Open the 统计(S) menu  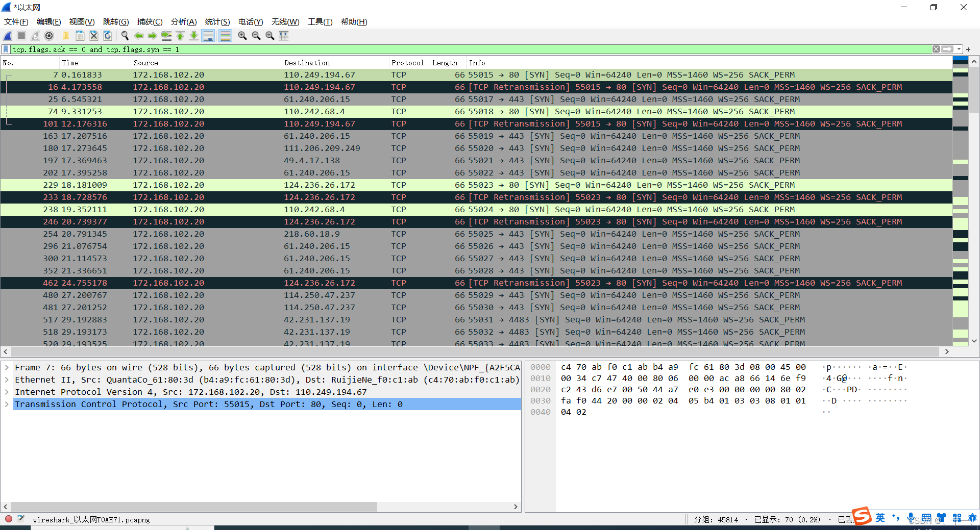[217, 22]
